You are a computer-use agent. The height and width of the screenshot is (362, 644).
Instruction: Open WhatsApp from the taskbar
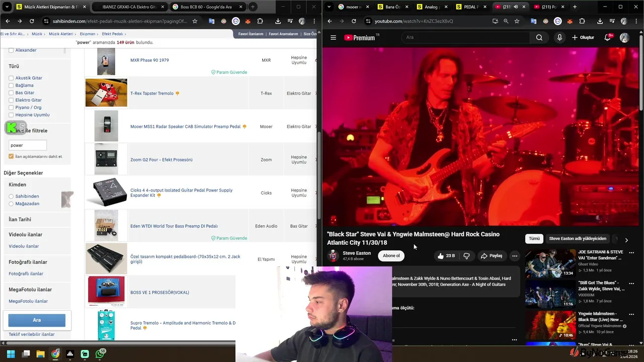coord(100,354)
